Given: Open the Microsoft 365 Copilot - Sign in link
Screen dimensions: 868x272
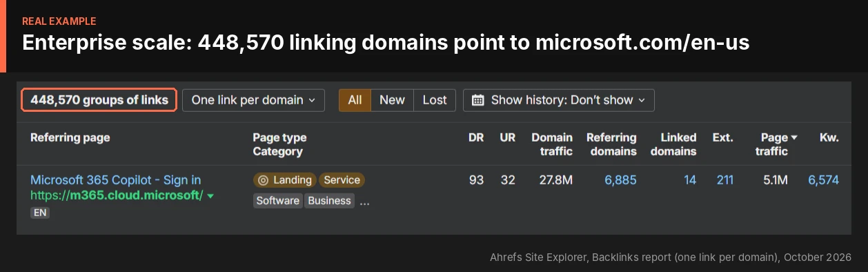Looking at the screenshot, I should coord(116,180).
